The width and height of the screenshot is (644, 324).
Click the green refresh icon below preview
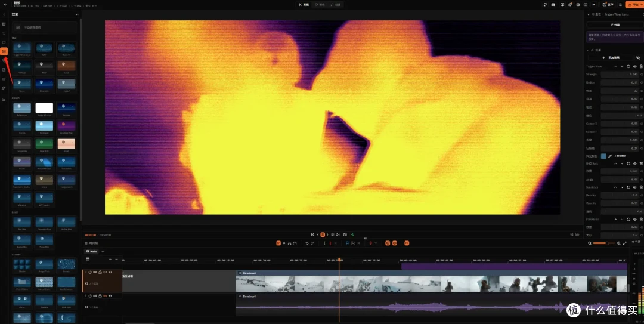[x=352, y=234]
